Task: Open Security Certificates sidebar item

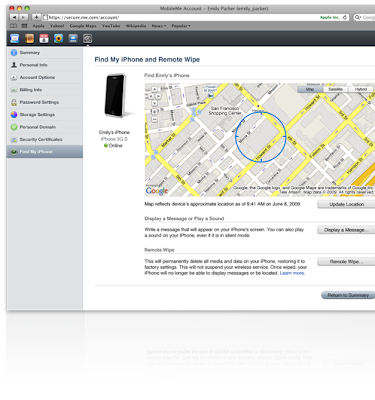Action: pos(45,139)
